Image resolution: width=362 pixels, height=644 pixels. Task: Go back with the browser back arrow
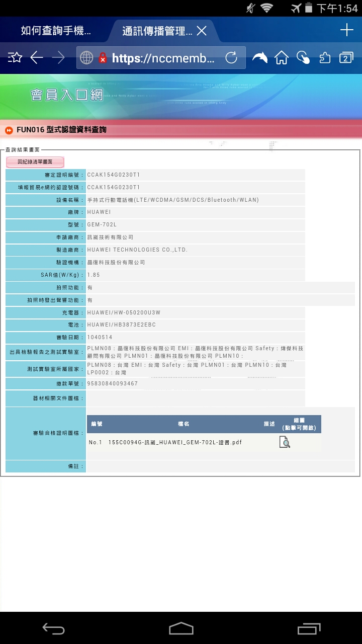[37, 58]
